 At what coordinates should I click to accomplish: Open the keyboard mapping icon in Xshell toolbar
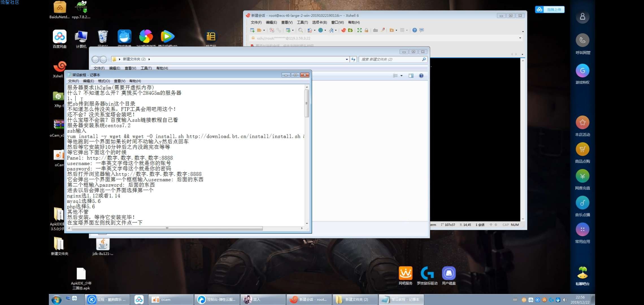375,30
